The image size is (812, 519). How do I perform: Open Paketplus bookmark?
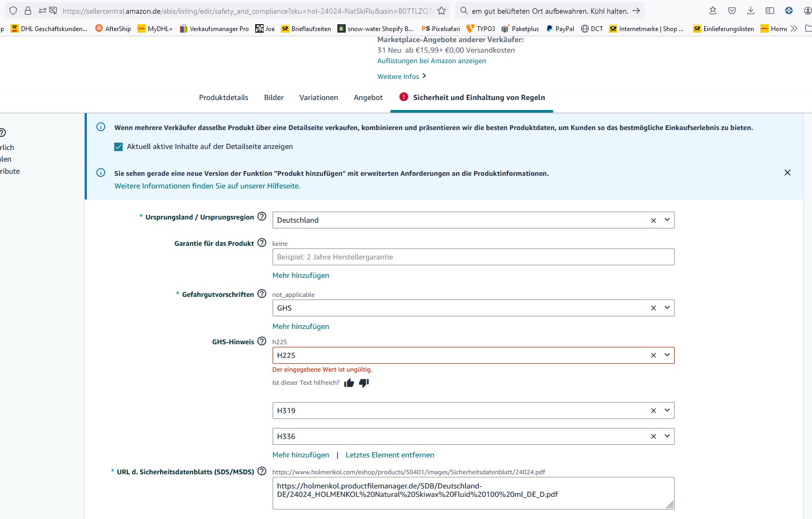[x=520, y=28]
